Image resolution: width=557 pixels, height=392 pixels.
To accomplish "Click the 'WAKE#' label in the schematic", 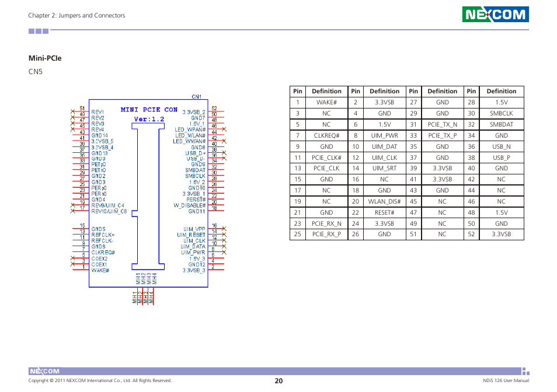I will click(x=100, y=270).
